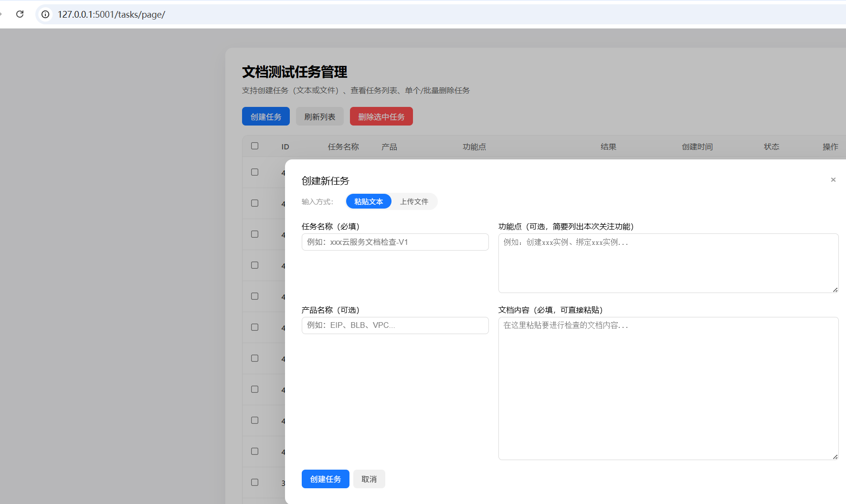Focus the 产品名称 input field

pyautogui.click(x=395, y=325)
